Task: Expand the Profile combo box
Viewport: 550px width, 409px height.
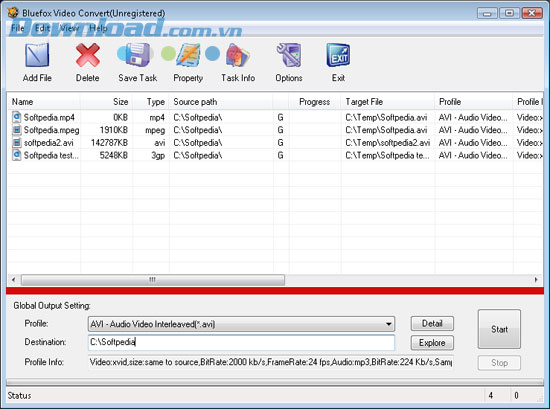Action: click(388, 324)
